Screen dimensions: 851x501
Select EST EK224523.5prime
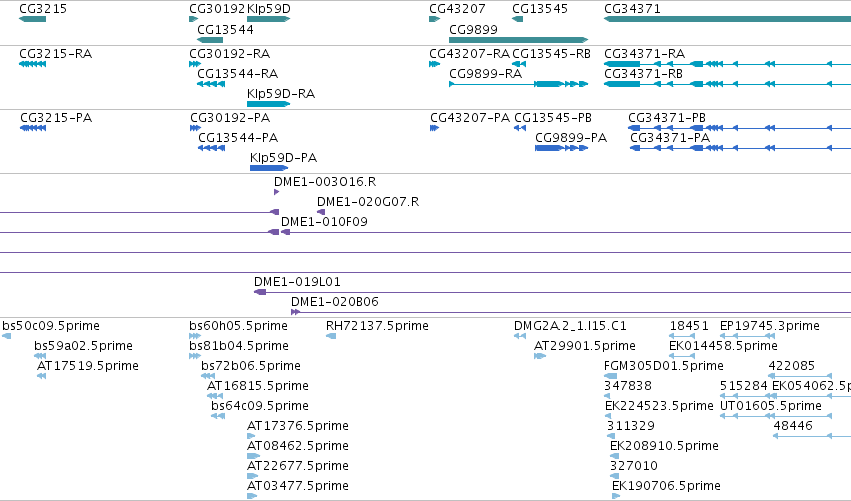click(659, 407)
